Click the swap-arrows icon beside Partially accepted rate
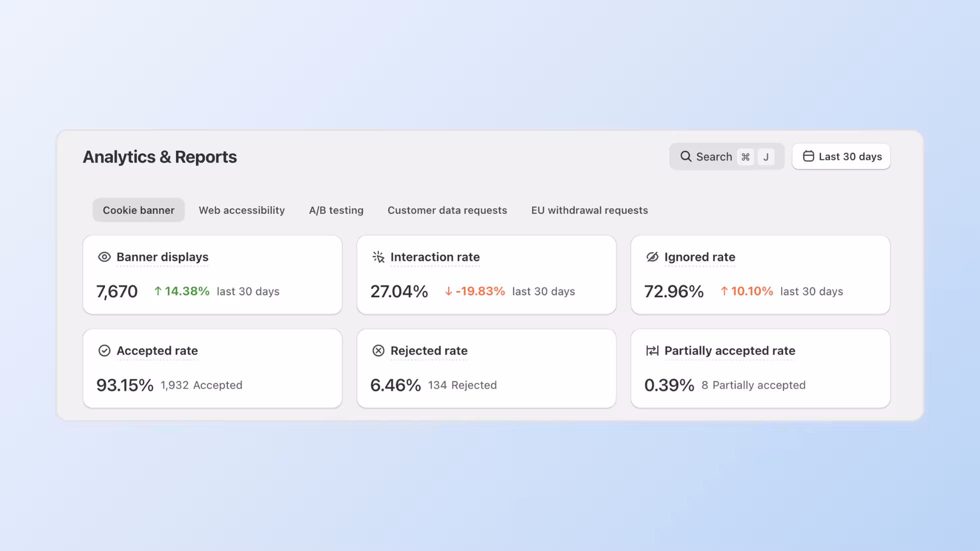Screen dimensions: 980x551 point(652,350)
